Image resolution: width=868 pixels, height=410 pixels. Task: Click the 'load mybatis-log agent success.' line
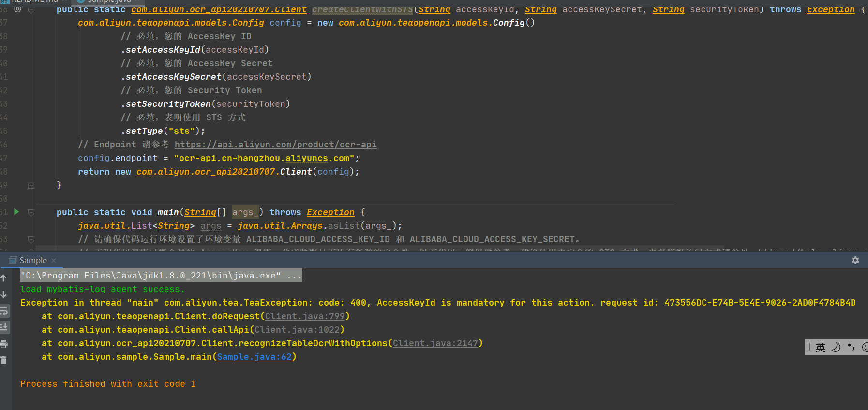pyautogui.click(x=102, y=289)
